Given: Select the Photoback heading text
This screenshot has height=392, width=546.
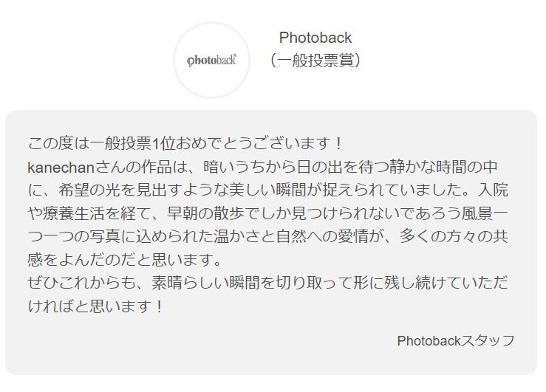Looking at the screenshot, I should (315, 38).
